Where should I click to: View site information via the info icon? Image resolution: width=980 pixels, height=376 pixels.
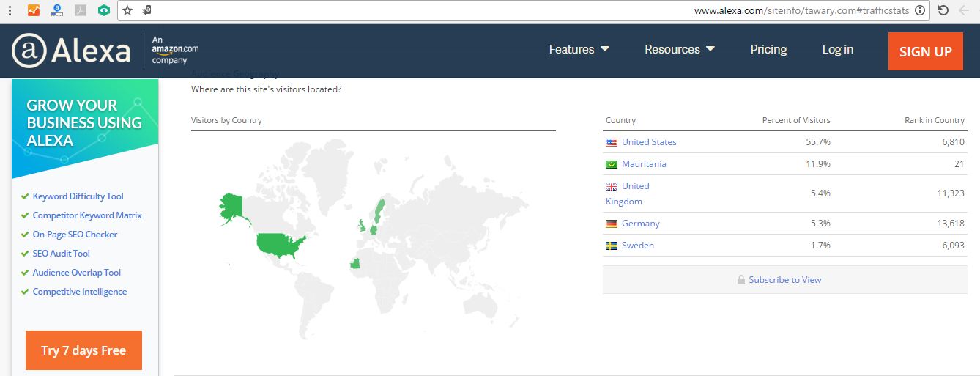pyautogui.click(x=920, y=10)
